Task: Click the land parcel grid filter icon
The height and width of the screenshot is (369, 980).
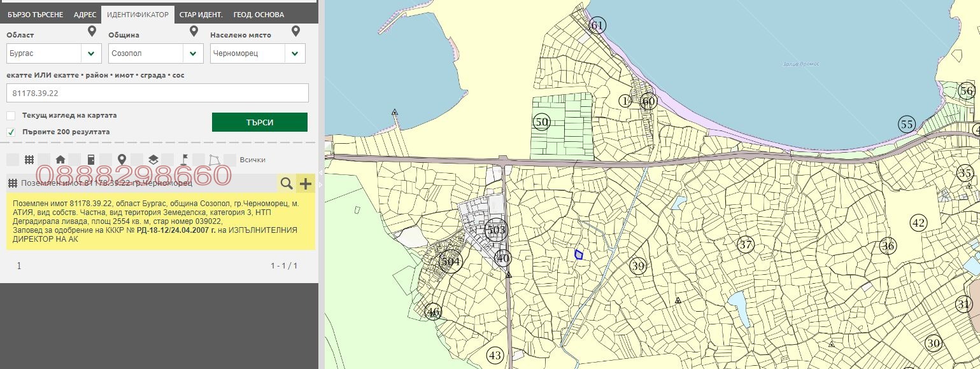Action: (x=29, y=160)
